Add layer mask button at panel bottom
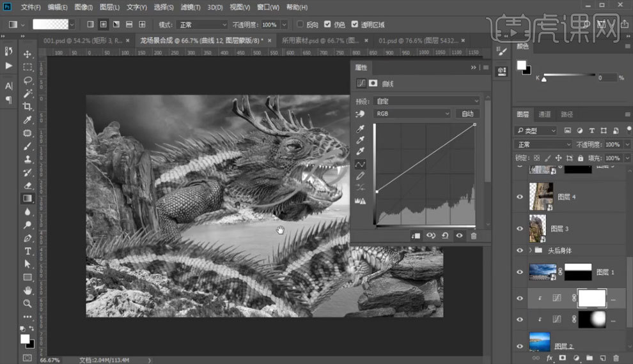 (563, 358)
